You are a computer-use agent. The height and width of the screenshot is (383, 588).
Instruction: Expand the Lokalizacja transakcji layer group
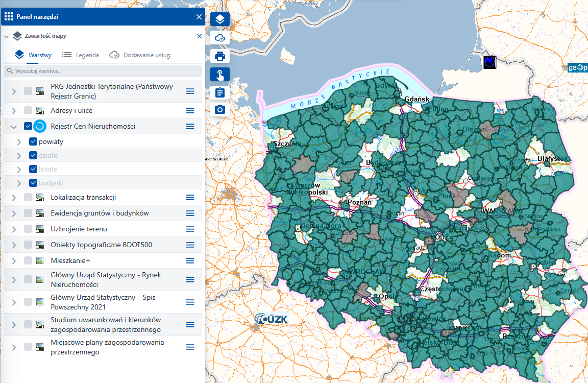point(14,198)
